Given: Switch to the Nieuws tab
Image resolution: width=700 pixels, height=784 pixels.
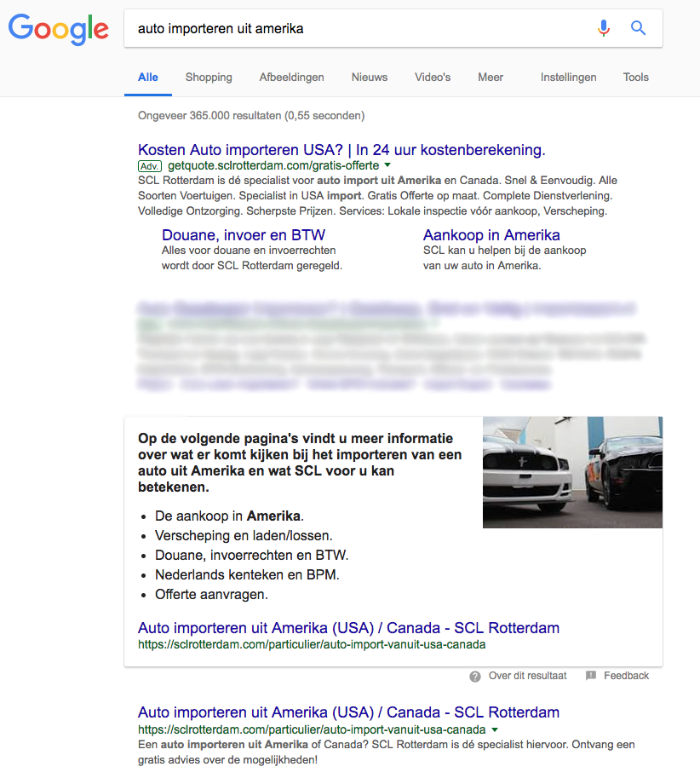Looking at the screenshot, I should coord(369,77).
